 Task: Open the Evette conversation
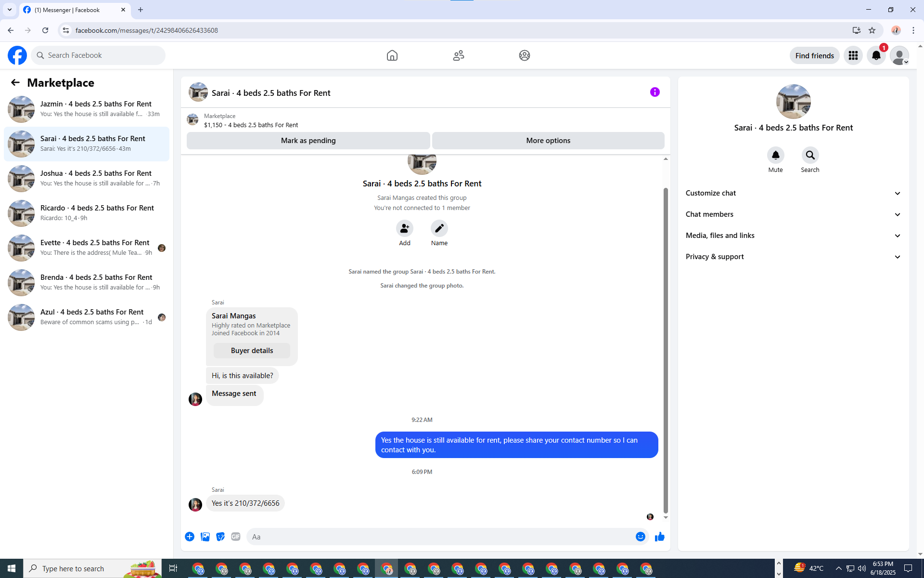point(87,248)
